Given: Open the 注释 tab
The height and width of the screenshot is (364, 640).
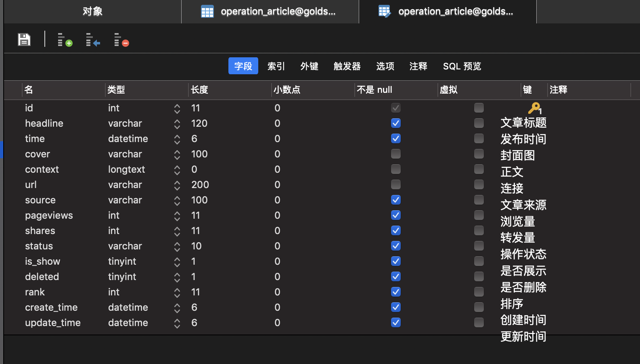Looking at the screenshot, I should [418, 66].
